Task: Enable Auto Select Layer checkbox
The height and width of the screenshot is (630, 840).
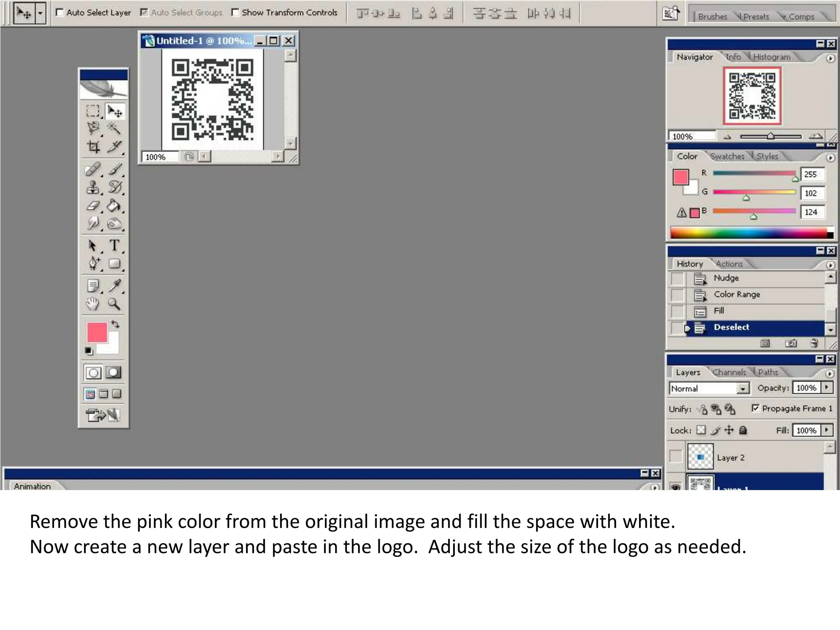Action: pyautogui.click(x=60, y=13)
